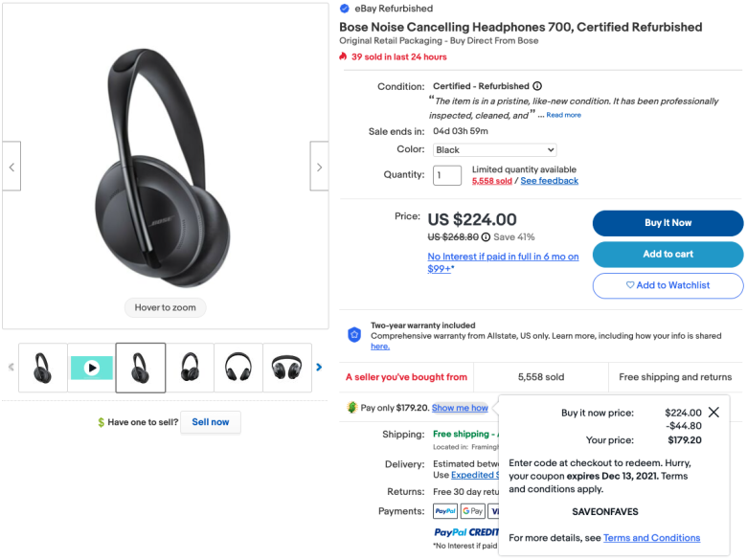Play the product video thumbnail
747x560 pixels.
tap(92, 368)
